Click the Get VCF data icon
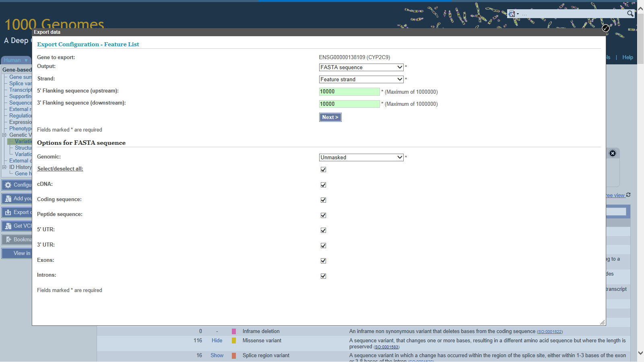Image resolution: width=644 pixels, height=362 pixels. click(x=8, y=226)
